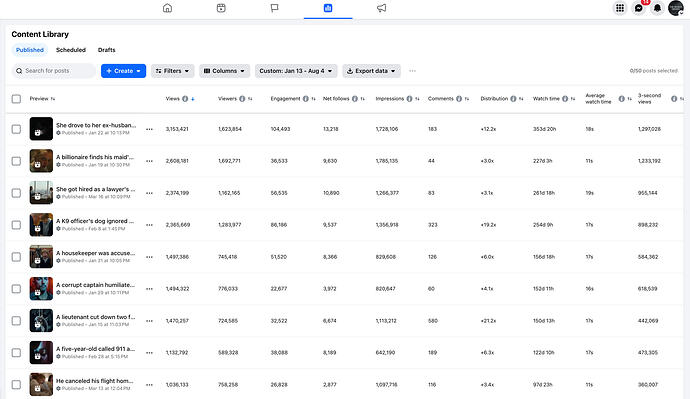The height and width of the screenshot is (399, 690).
Task: Focus the Search for posts field
Action: pyautogui.click(x=54, y=71)
